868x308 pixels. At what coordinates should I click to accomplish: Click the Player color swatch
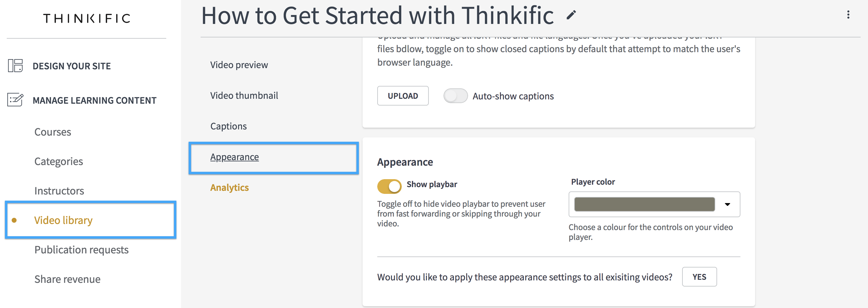(644, 204)
